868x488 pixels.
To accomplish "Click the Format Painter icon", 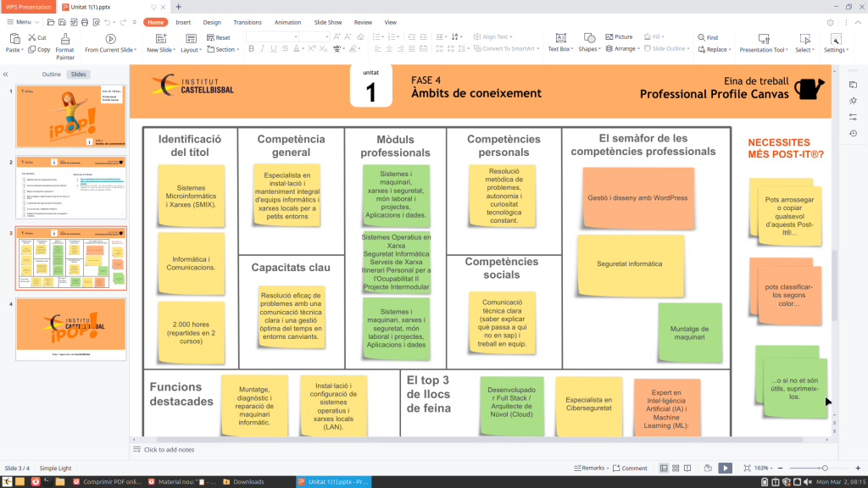I will (x=65, y=38).
